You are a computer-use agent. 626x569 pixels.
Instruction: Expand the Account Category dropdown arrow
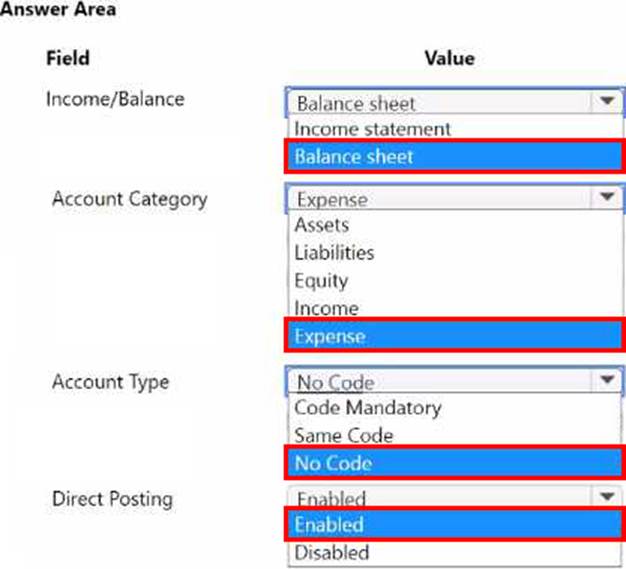click(605, 198)
